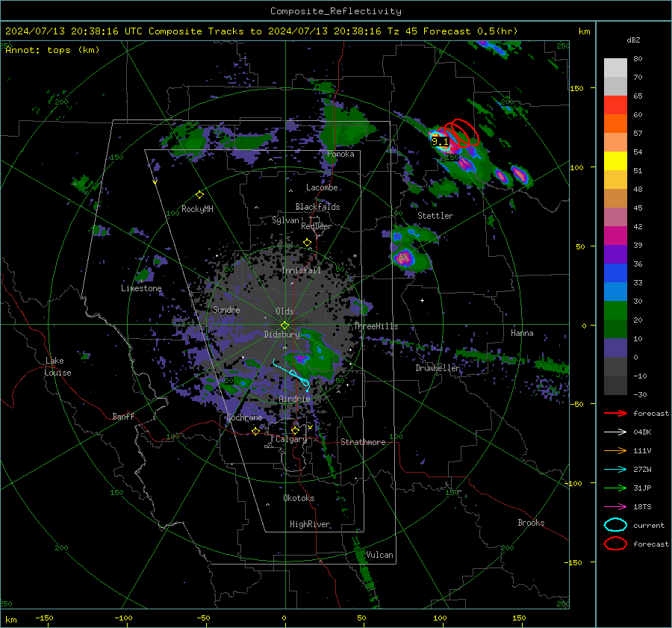This screenshot has width=672, height=628.
Task: Click the magenta 39-42 dBZ color band
Action: pyautogui.click(x=615, y=236)
